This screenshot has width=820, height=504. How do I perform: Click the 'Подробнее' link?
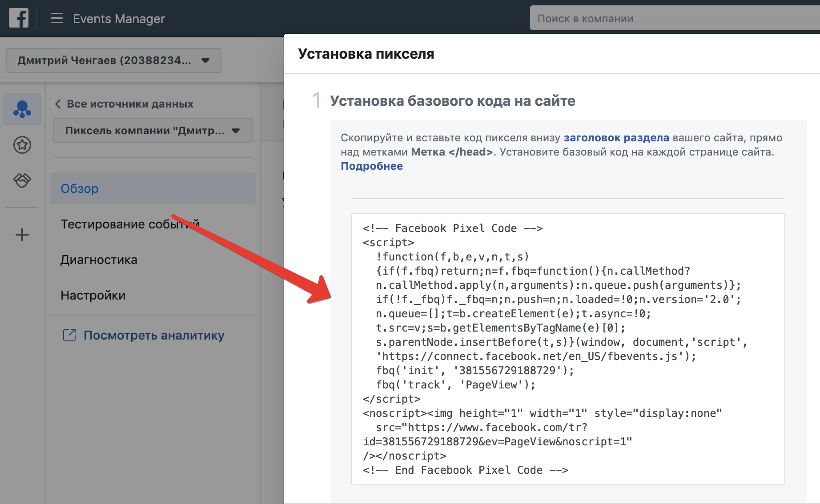click(x=372, y=166)
